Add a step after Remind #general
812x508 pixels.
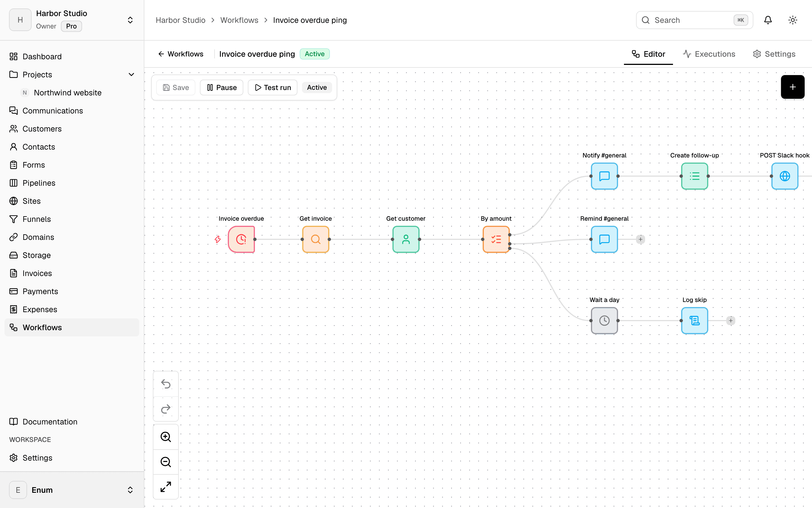point(641,239)
